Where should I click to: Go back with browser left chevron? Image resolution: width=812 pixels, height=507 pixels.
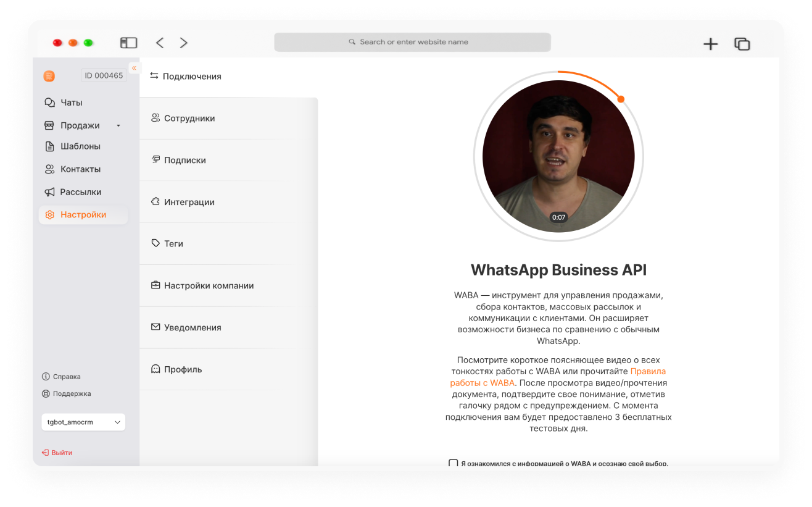coord(160,43)
